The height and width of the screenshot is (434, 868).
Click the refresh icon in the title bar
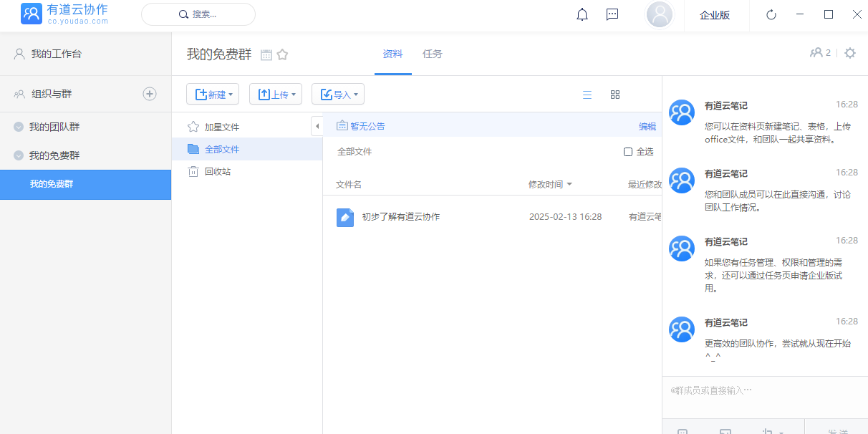(771, 14)
